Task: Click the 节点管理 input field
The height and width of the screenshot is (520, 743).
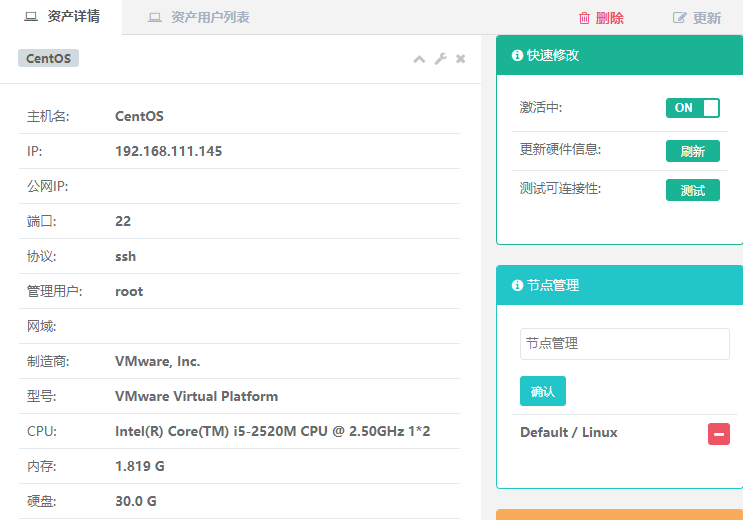Action: point(625,344)
